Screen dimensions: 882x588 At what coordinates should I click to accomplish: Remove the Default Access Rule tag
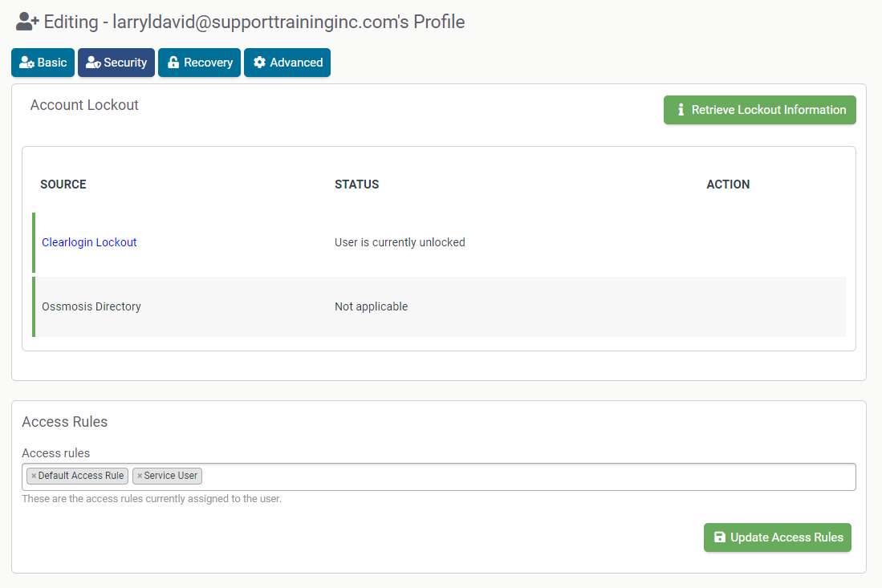(34, 476)
